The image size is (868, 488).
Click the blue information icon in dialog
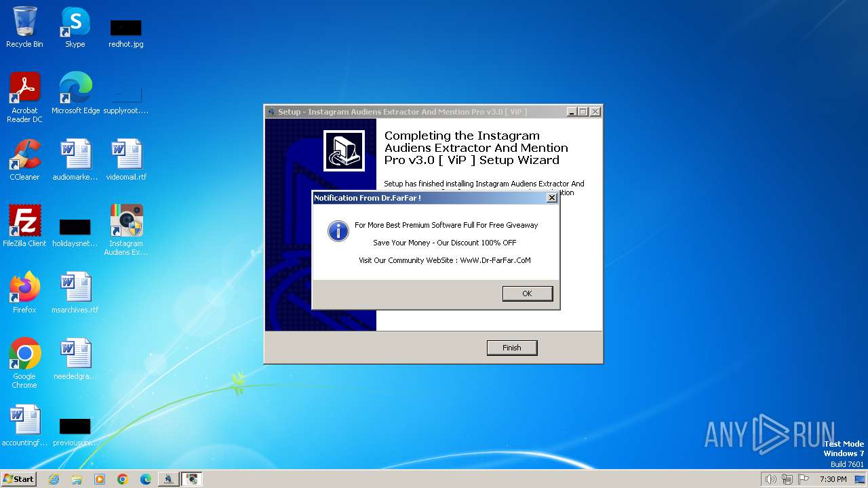click(338, 231)
